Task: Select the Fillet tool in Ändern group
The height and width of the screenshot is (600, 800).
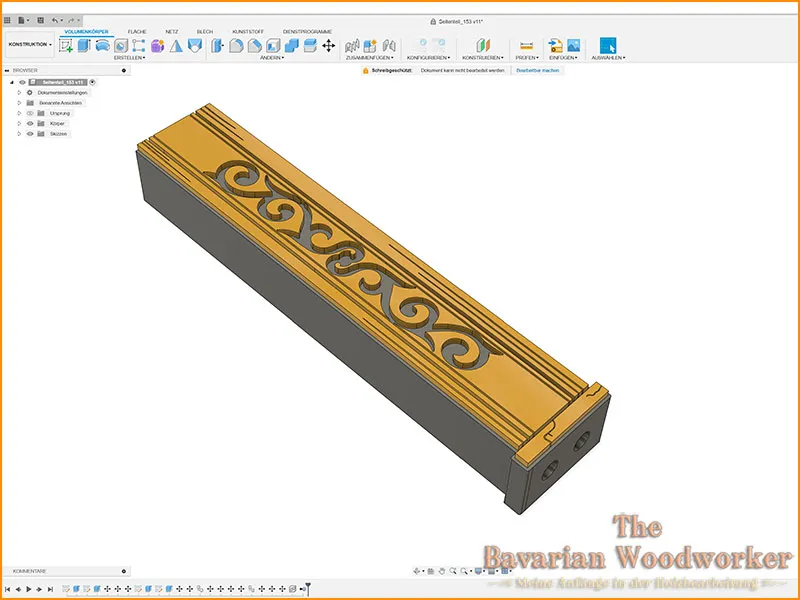Action: coord(236,45)
